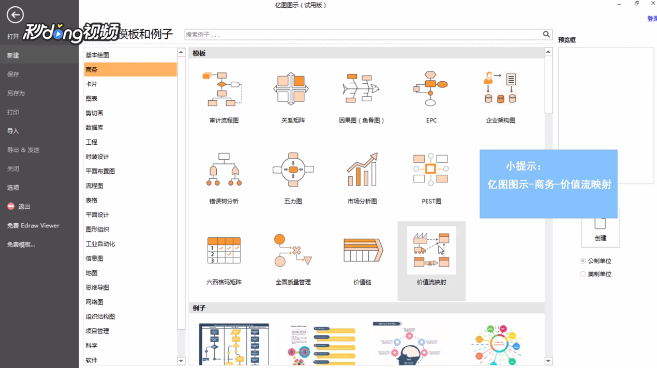Select the highlighted 商务 business category

[130, 70]
